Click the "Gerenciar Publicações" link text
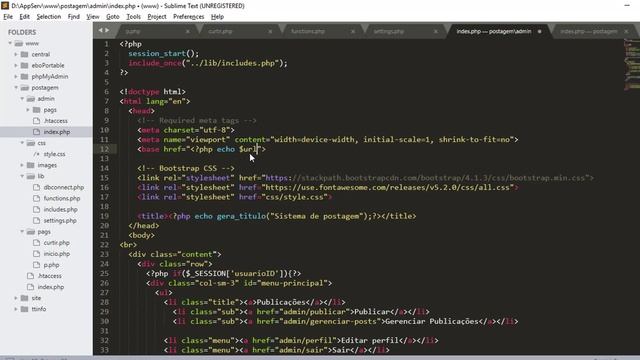The width and height of the screenshot is (640, 360). (x=431, y=321)
